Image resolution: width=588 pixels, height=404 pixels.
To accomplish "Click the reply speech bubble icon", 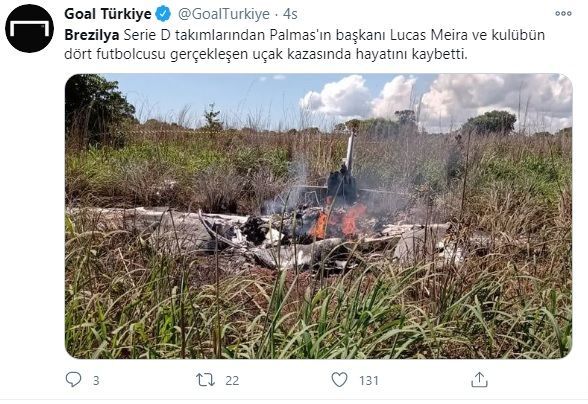I will click(x=73, y=380).
